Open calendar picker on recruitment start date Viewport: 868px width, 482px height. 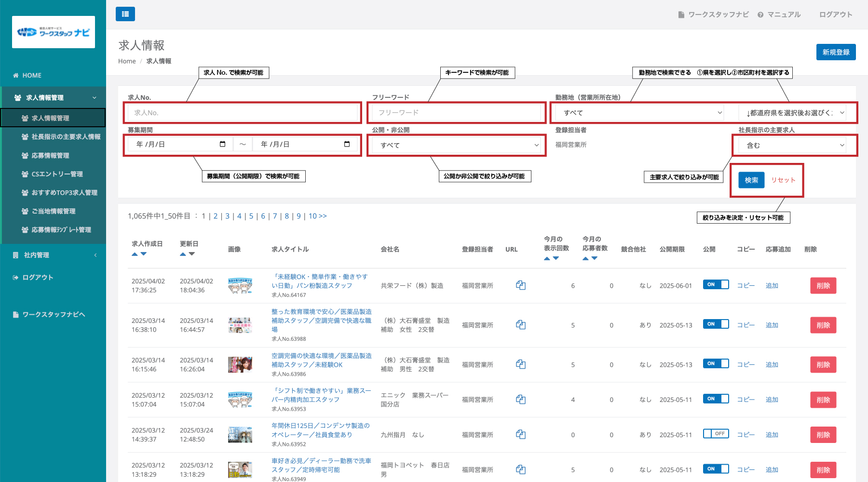[222, 144]
